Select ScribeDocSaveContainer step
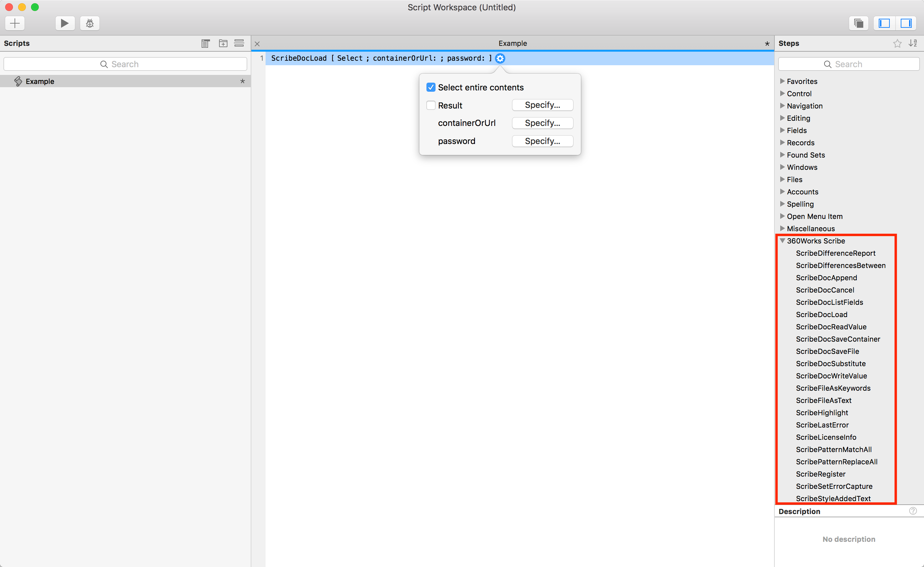Viewport: 924px width, 567px height. tap(838, 339)
